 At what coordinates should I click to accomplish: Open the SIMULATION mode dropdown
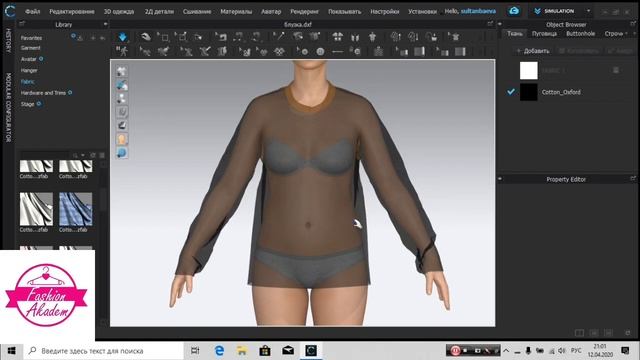(561, 11)
